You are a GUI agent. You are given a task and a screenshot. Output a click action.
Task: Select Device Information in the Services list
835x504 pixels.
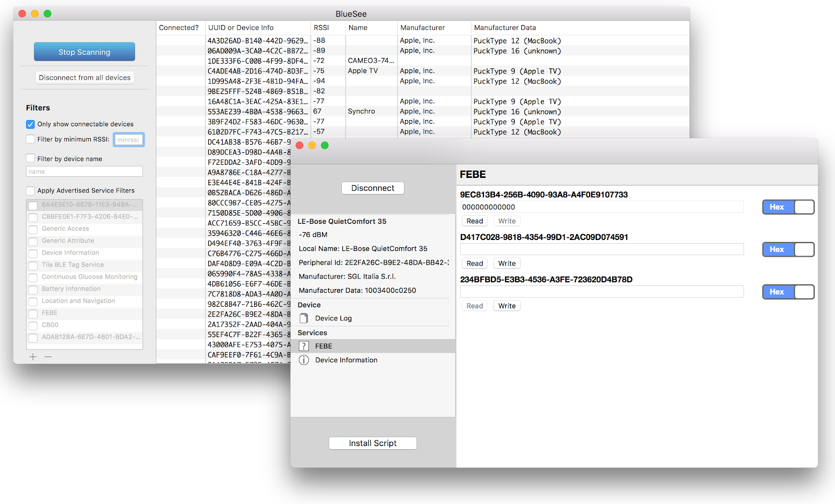pyautogui.click(x=373, y=360)
